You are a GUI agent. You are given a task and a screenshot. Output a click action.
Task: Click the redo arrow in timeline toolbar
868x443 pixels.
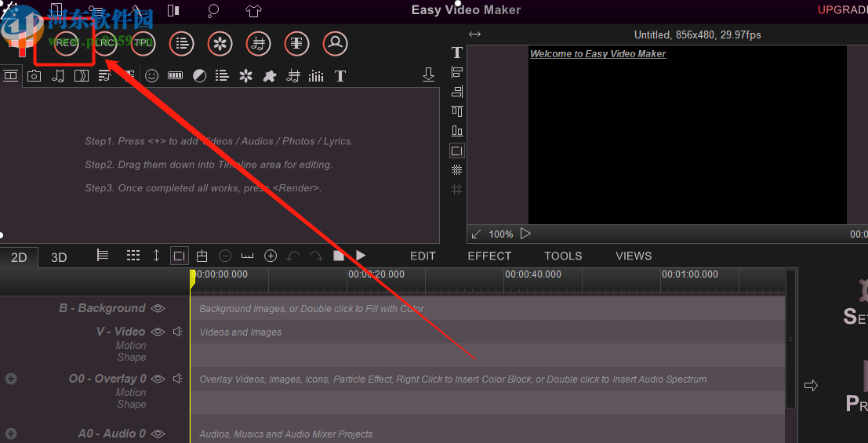315,256
